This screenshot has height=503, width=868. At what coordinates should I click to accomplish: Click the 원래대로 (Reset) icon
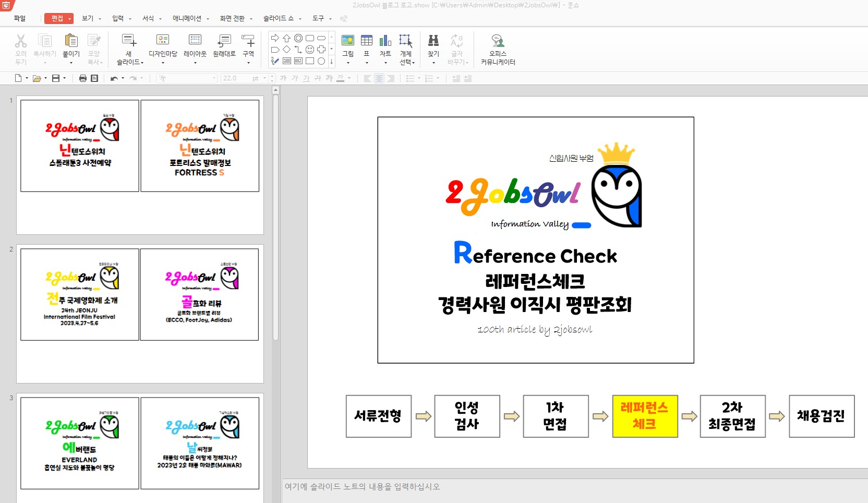[x=224, y=40]
